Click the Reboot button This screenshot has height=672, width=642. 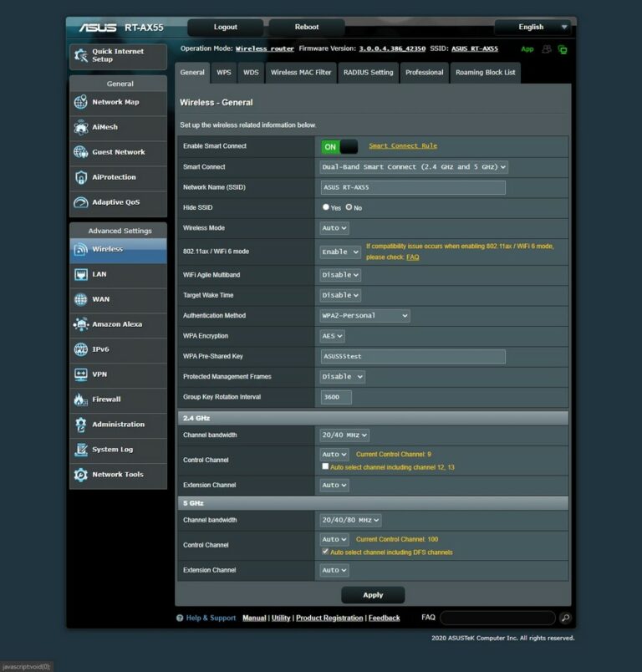307,27
